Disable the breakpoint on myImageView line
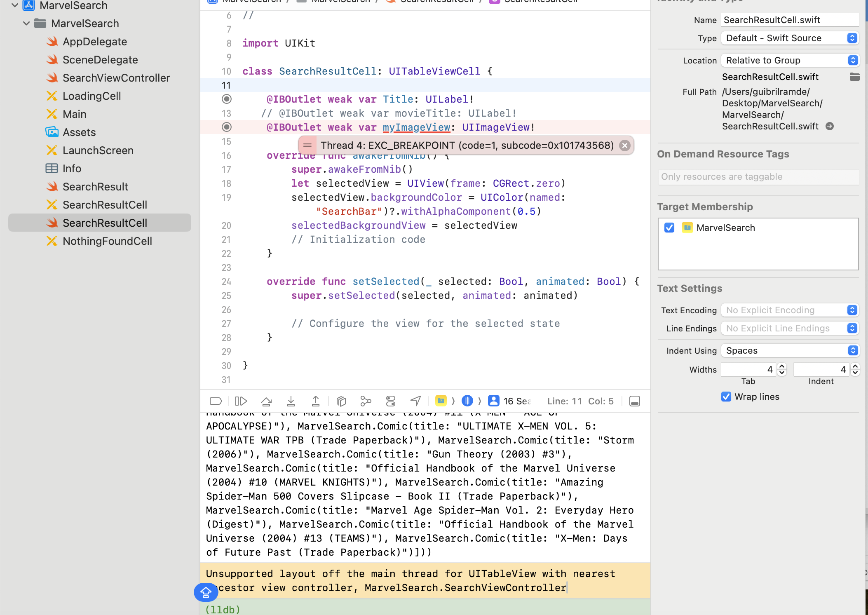Image resolution: width=868 pixels, height=615 pixels. pyautogui.click(x=226, y=127)
